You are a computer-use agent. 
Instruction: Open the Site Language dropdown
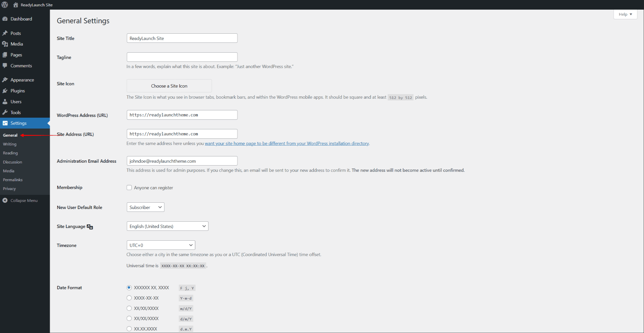[167, 226]
